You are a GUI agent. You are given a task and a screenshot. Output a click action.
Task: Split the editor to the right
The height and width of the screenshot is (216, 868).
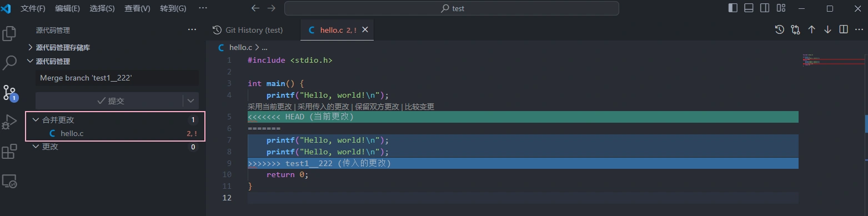pos(844,29)
